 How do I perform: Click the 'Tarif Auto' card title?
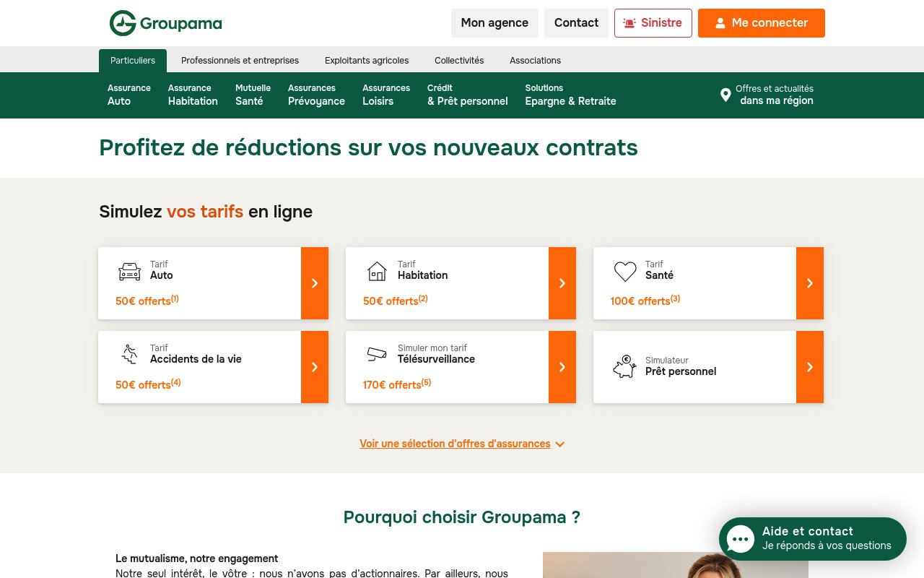click(162, 270)
